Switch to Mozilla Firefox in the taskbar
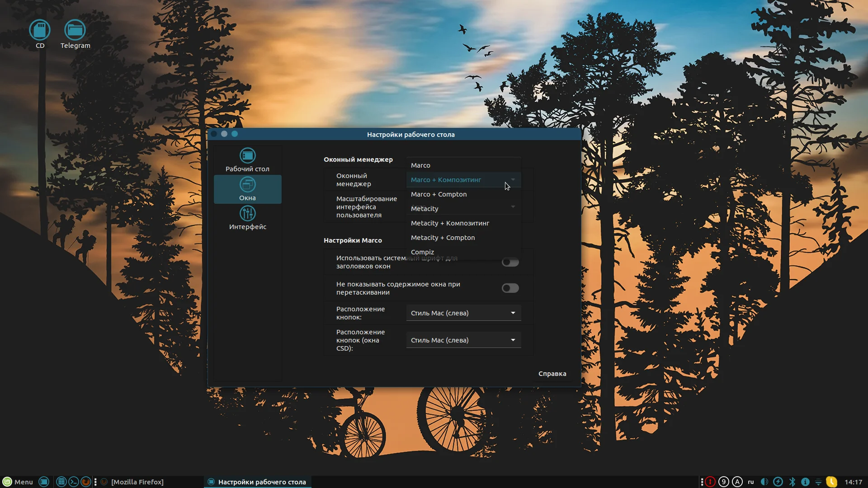 click(137, 482)
